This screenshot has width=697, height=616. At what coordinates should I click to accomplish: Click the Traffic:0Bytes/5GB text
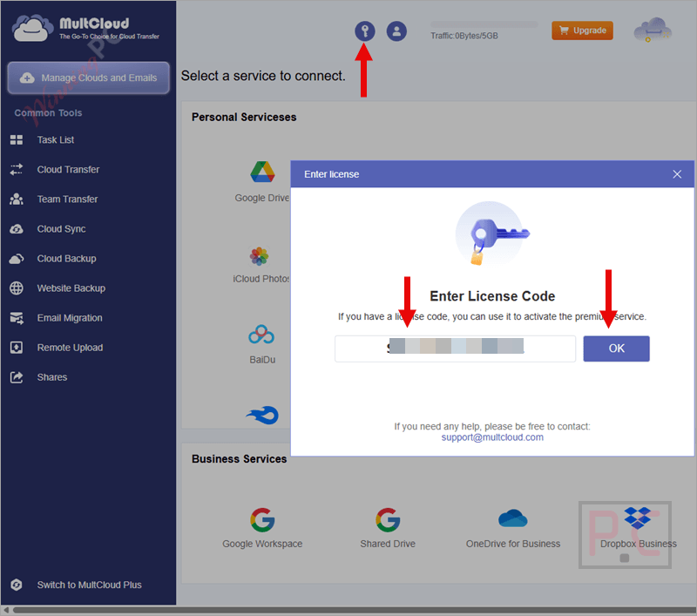tap(464, 36)
